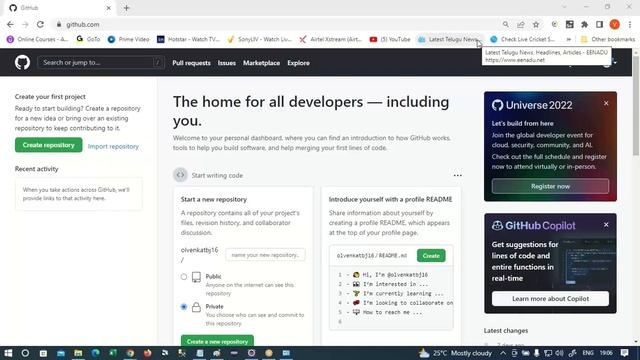640x360 pixels.
Task: Open Microsoft Edge from taskbar
Action: (96, 353)
